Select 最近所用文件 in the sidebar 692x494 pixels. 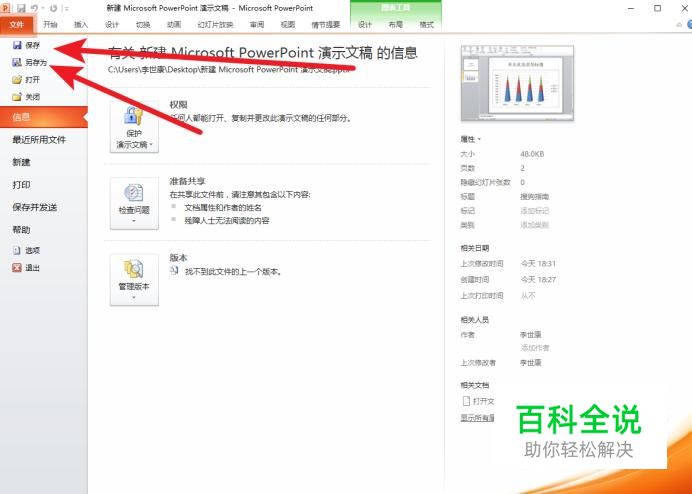tap(39, 140)
